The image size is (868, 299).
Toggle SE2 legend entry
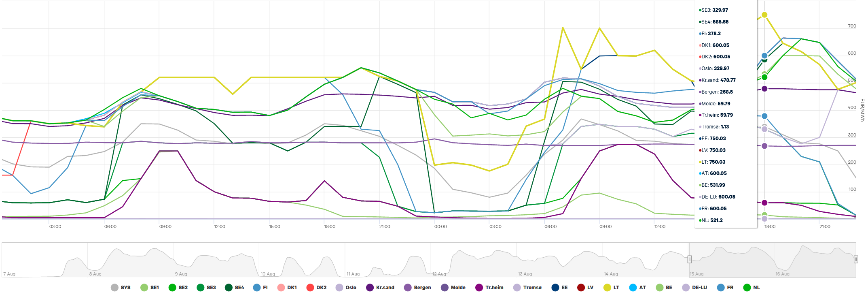[x=178, y=288]
